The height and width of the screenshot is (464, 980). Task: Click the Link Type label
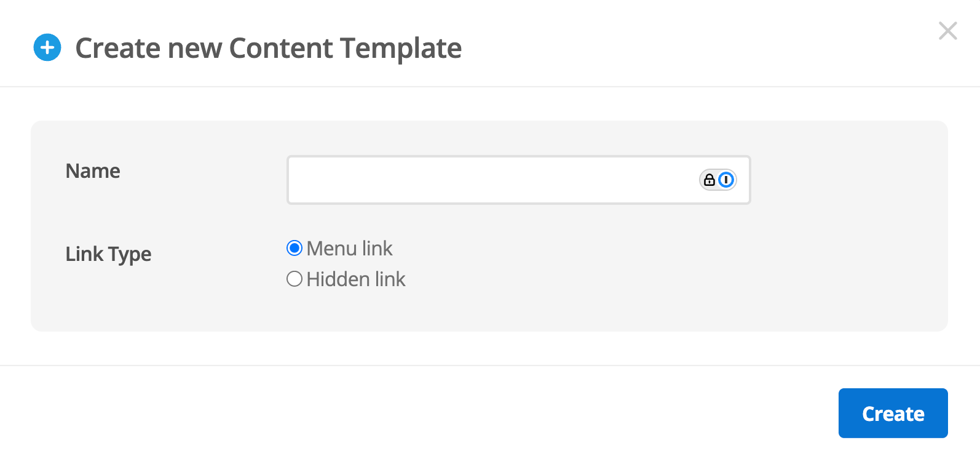coord(108,254)
